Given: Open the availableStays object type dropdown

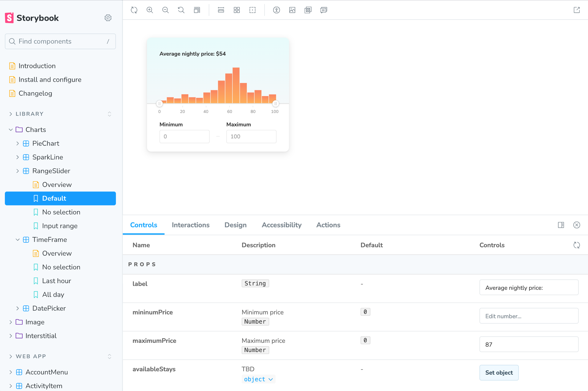Looking at the screenshot, I should point(258,379).
